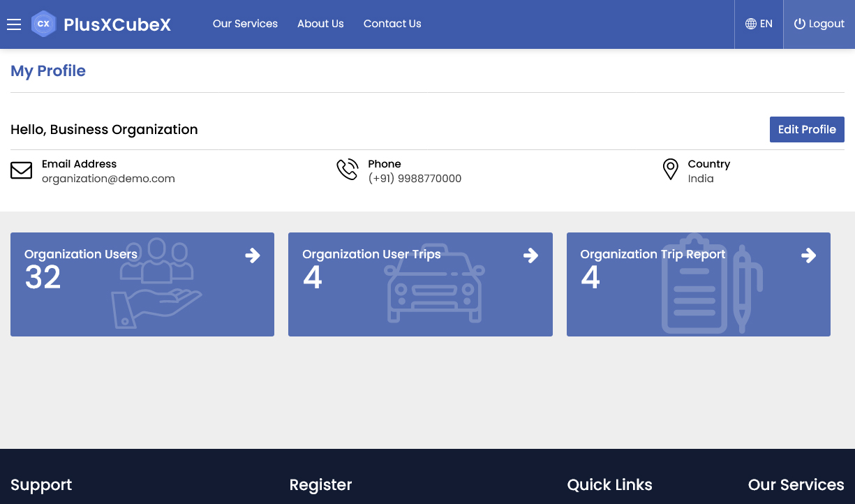Viewport: 855px width, 504px height.
Task: Select the phone number (+91) 9988770000
Action: (415, 179)
